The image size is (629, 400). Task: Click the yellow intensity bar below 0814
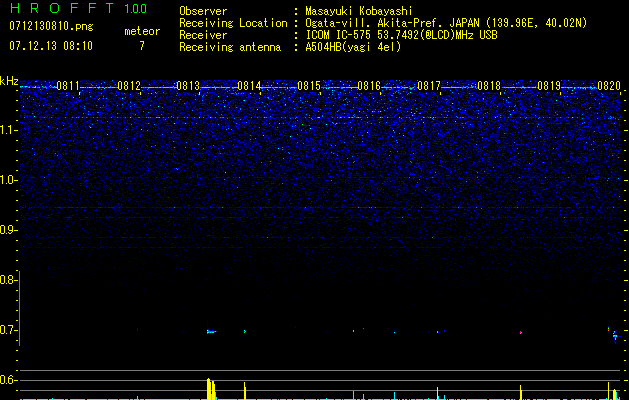245,391
